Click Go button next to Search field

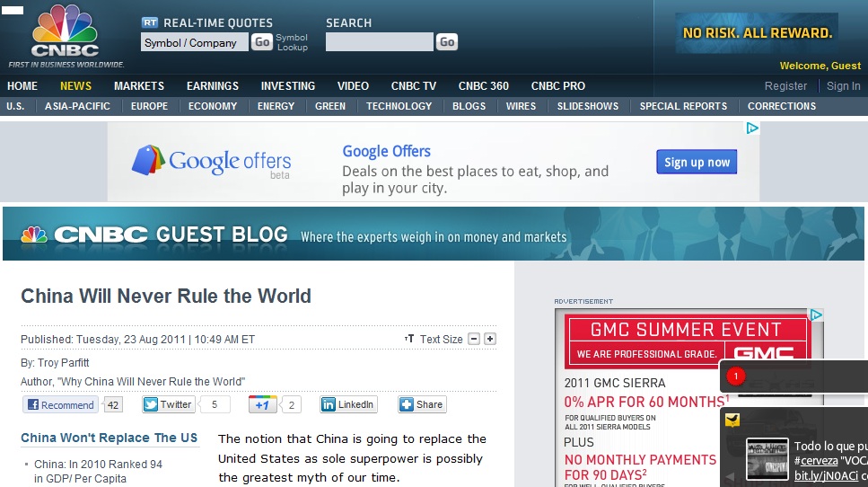tap(447, 42)
